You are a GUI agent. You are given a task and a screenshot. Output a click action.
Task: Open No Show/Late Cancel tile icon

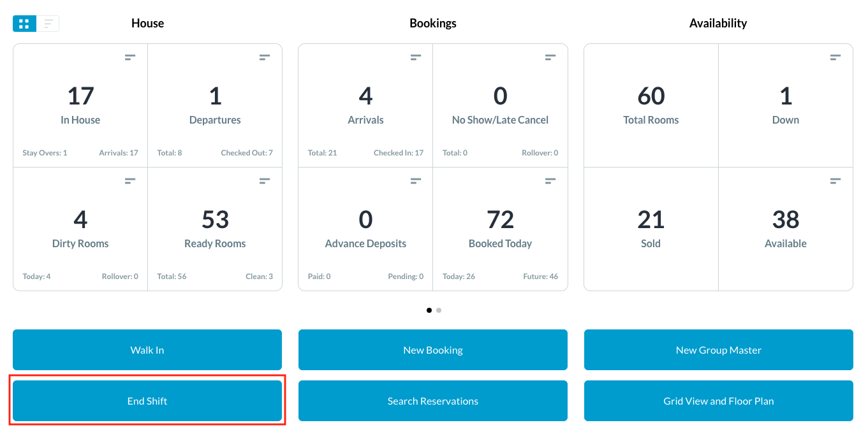550,58
